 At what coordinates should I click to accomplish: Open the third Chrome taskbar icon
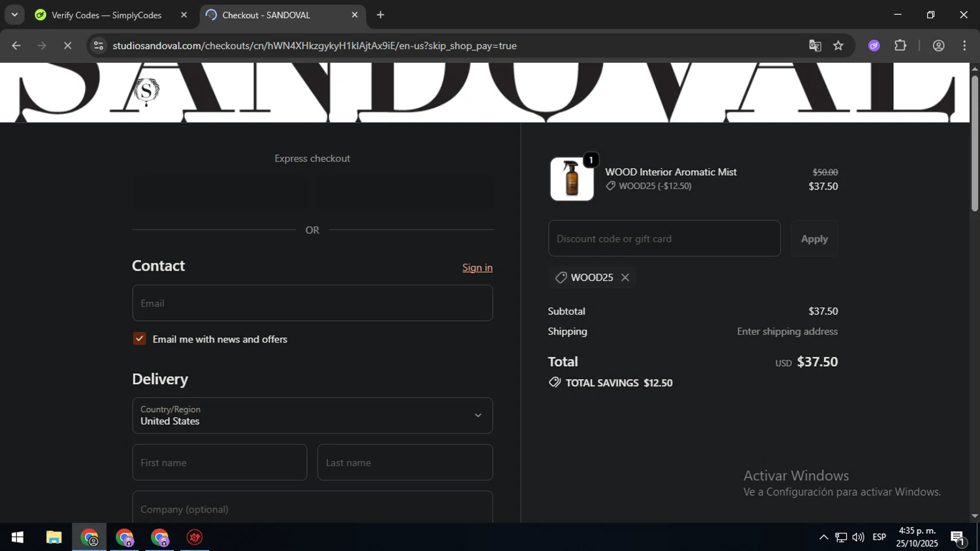(x=160, y=537)
